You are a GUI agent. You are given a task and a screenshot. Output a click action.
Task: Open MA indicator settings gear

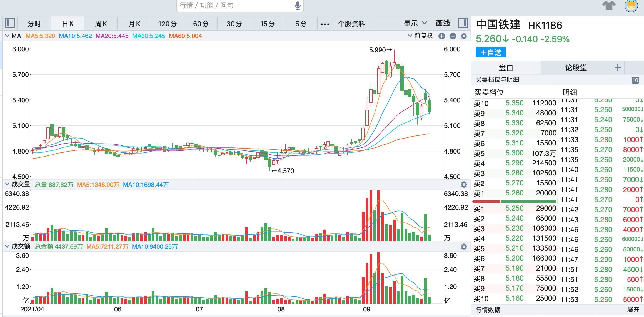[x=464, y=36]
